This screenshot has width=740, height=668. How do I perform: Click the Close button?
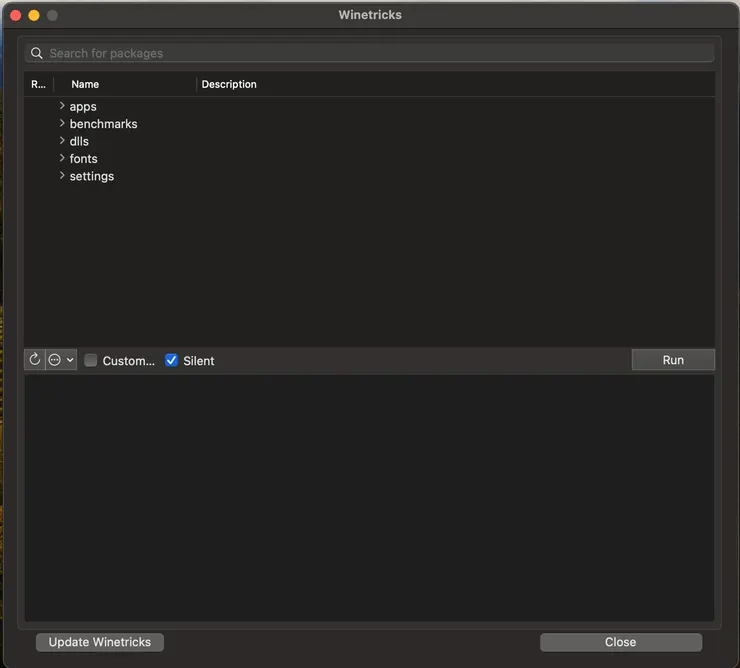(621, 642)
